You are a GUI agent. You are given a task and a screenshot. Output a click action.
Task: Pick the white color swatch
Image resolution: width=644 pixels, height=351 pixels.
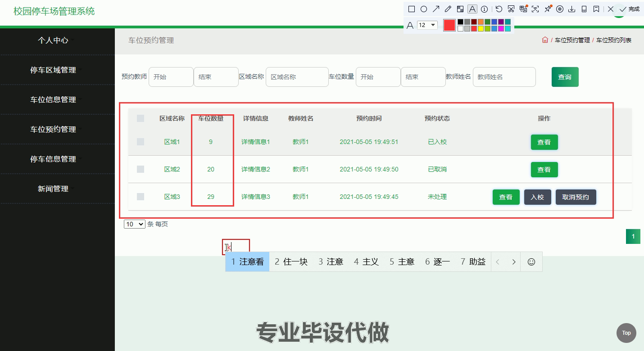(460, 28)
